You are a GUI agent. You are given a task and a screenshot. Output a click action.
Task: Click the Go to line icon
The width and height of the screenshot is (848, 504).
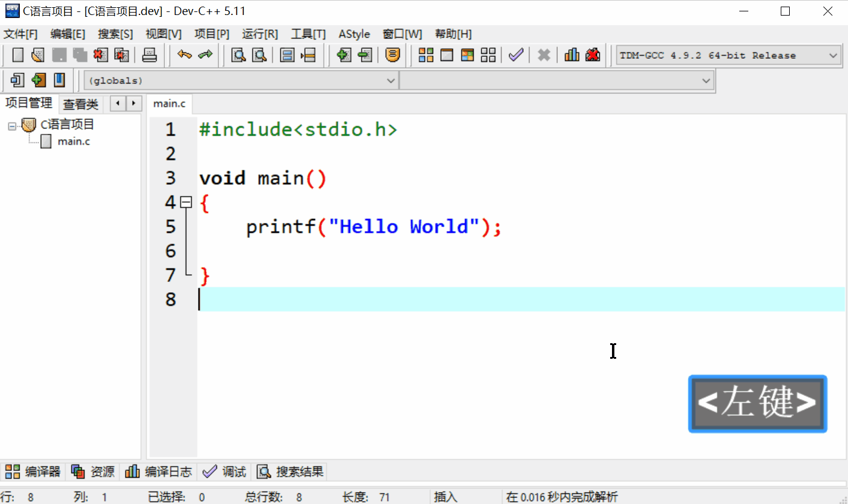pyautogui.click(x=308, y=55)
